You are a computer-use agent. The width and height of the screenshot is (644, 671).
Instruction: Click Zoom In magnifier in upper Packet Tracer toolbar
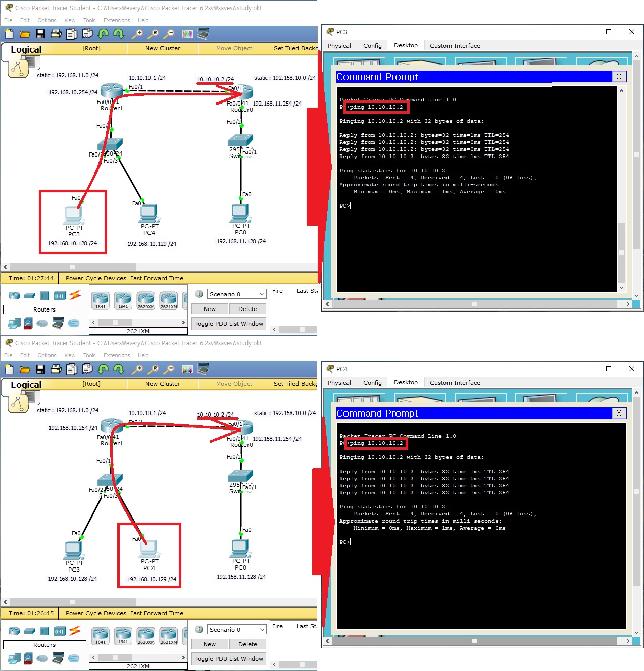[x=137, y=34]
